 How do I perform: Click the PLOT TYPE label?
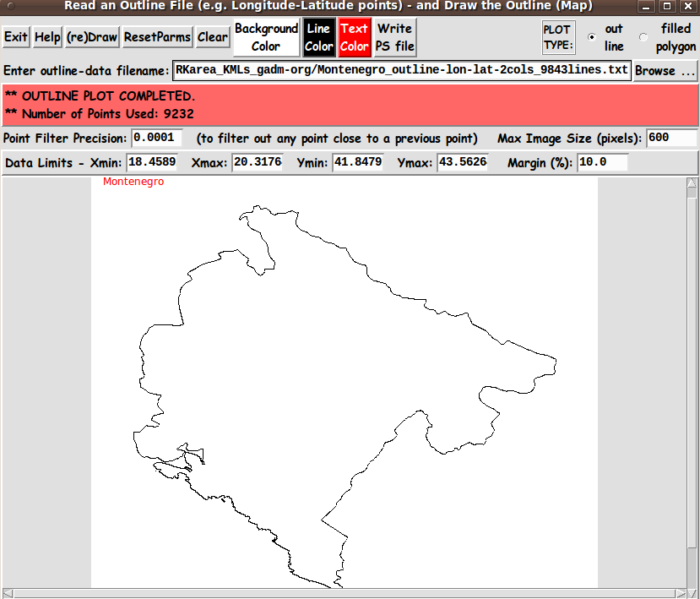558,37
